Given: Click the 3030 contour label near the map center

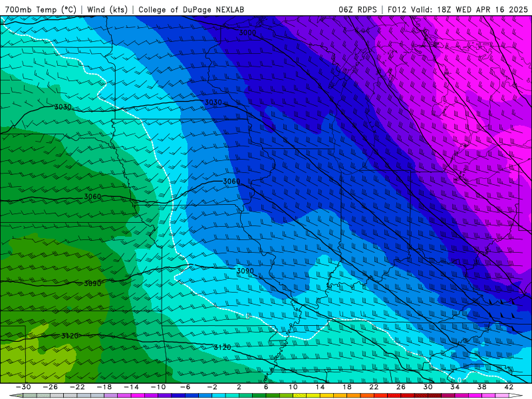Looking at the screenshot, I should click(x=213, y=102).
